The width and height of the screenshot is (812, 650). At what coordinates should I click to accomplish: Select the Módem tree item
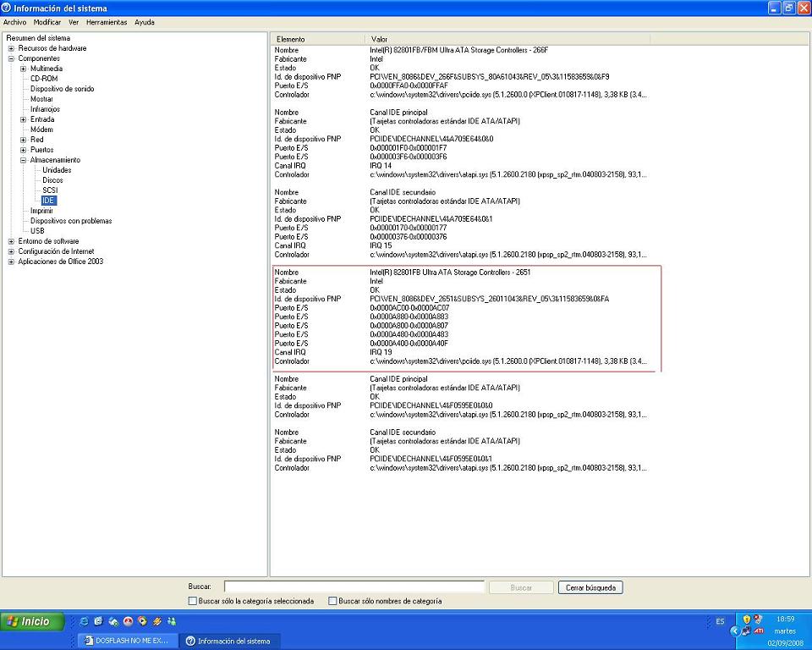tap(41, 129)
